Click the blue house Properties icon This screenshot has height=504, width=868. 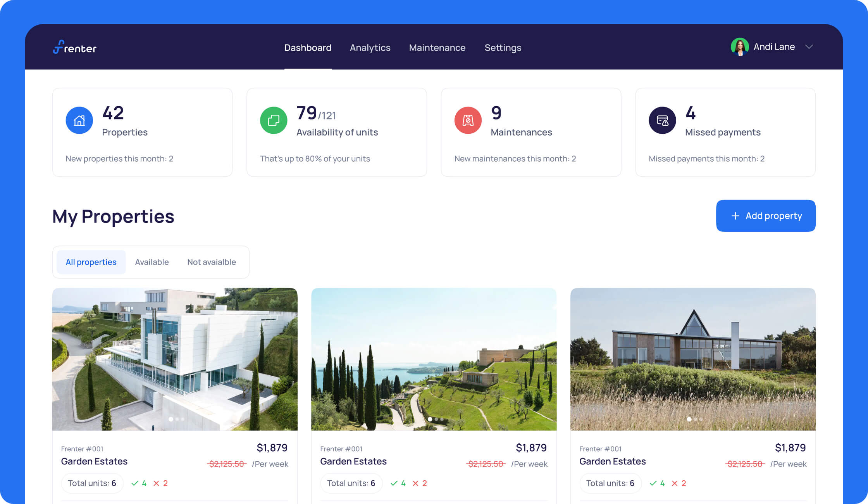coord(79,121)
